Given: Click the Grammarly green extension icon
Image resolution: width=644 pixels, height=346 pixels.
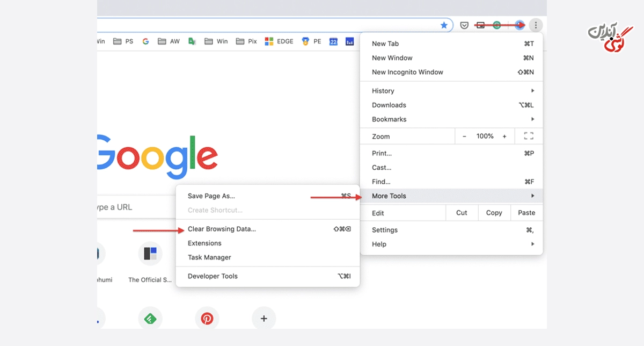Looking at the screenshot, I should [497, 25].
